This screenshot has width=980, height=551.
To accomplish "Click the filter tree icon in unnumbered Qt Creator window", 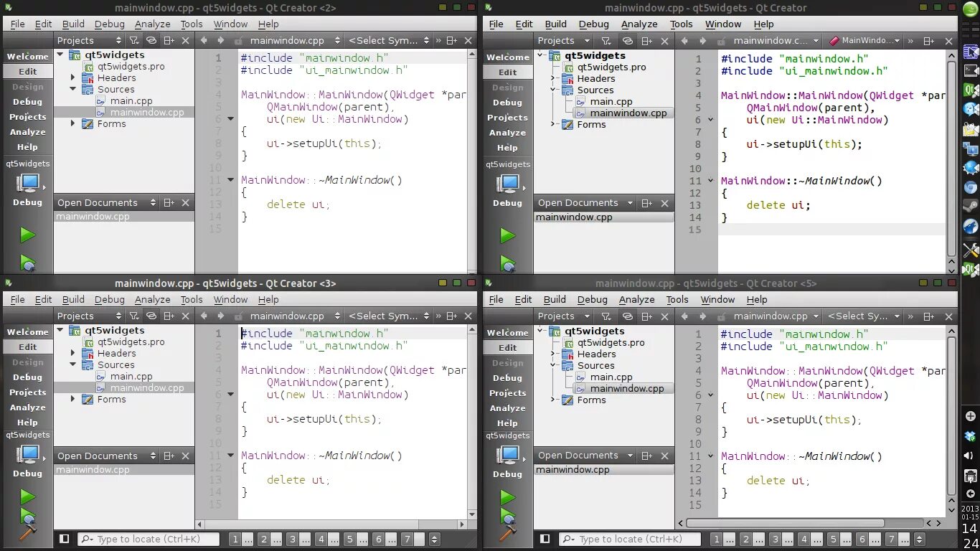I will pyautogui.click(x=606, y=41).
